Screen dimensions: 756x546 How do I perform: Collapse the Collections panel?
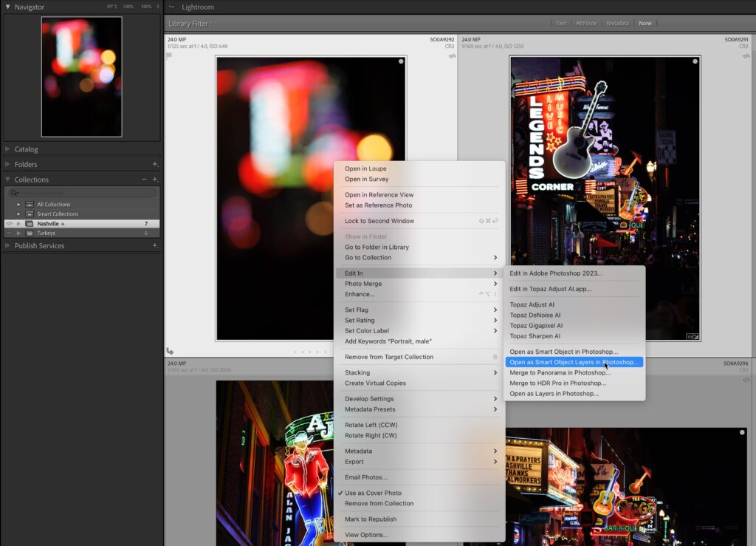(7, 179)
